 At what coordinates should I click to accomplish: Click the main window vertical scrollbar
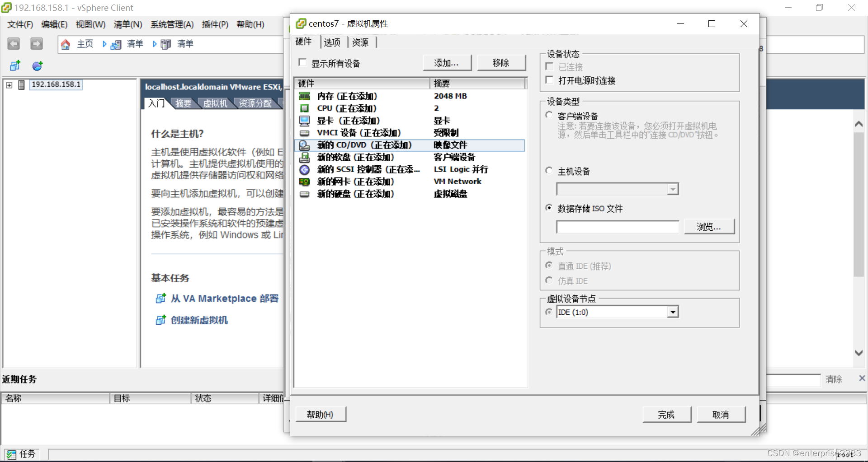[859, 204]
